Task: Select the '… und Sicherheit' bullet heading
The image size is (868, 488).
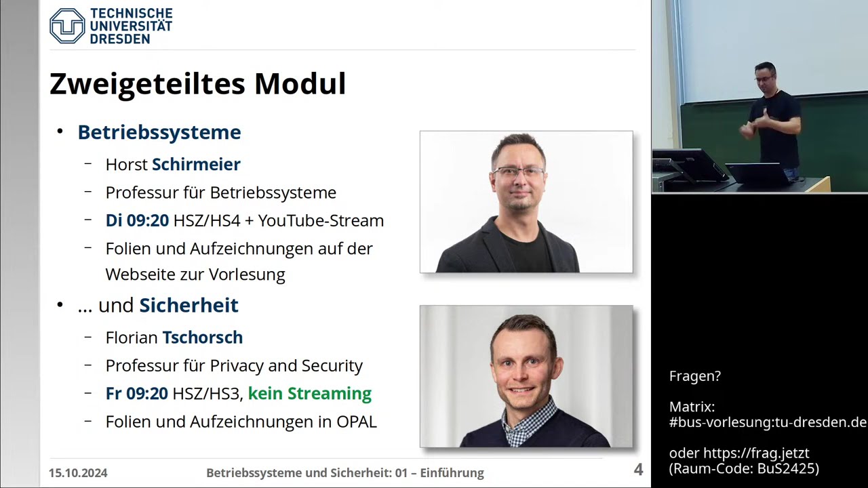Action: [158, 305]
